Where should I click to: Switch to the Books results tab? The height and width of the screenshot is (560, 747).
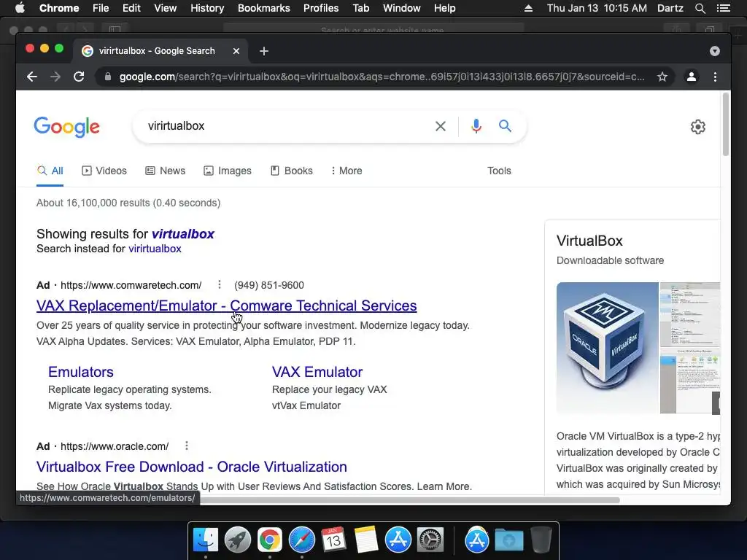[292, 171]
